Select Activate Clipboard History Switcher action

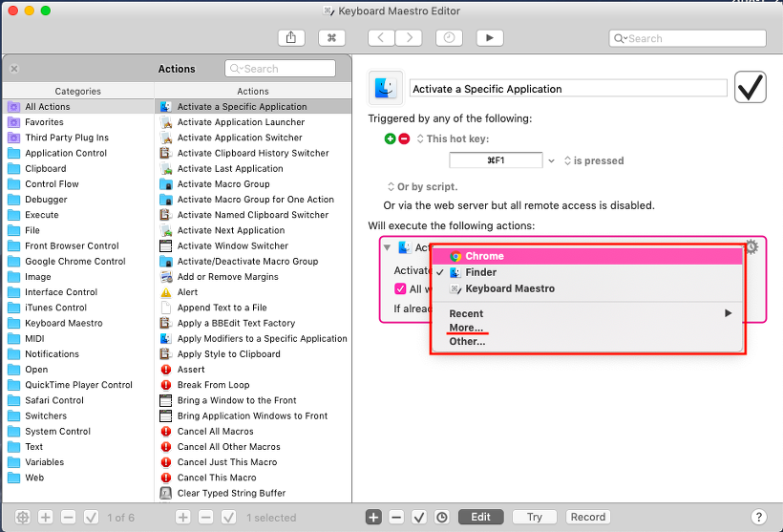253,153
